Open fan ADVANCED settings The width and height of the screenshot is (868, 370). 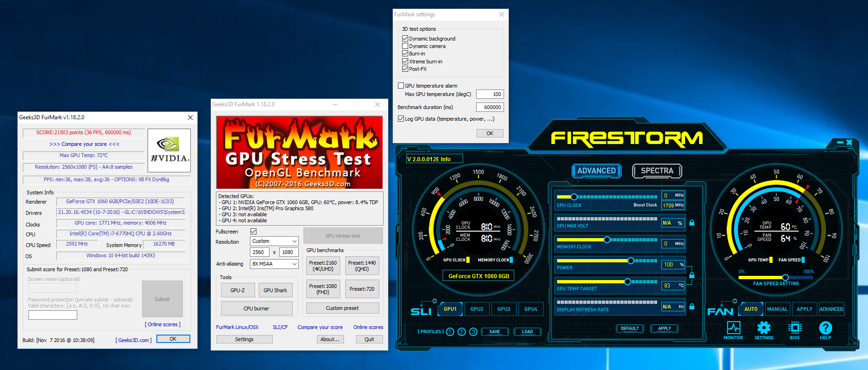coord(831,309)
